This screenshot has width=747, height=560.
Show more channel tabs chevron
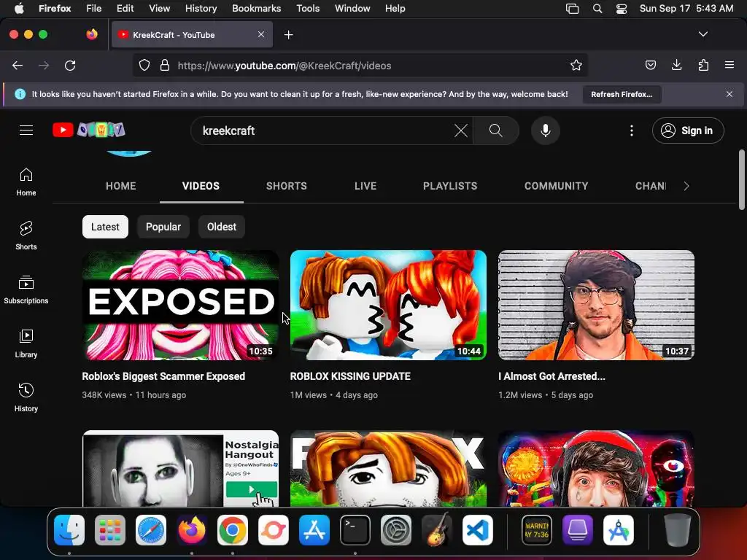pos(686,186)
